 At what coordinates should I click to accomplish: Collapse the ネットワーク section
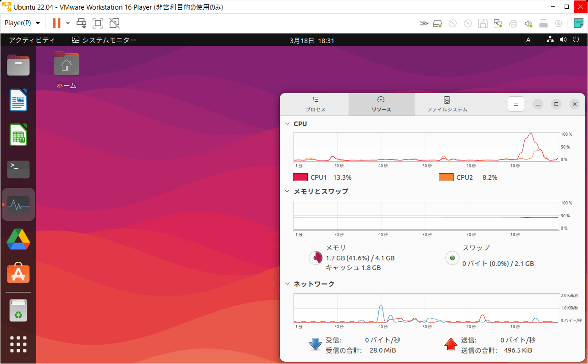point(288,284)
